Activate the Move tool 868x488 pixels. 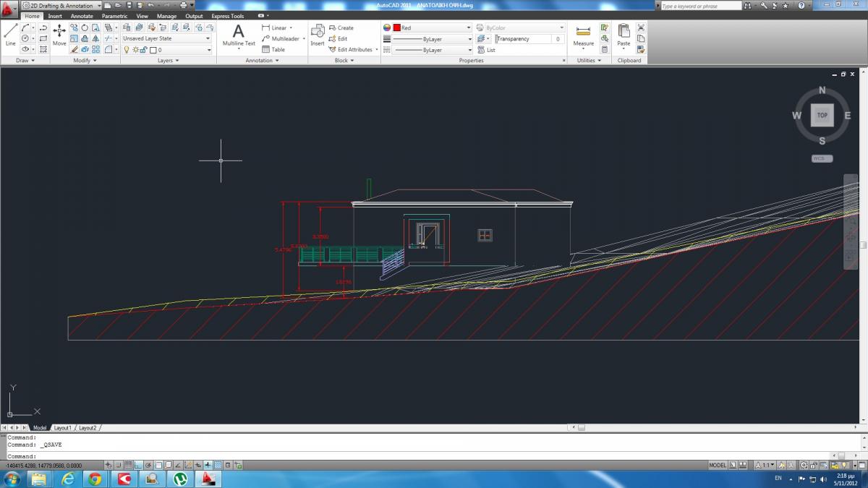tap(59, 35)
